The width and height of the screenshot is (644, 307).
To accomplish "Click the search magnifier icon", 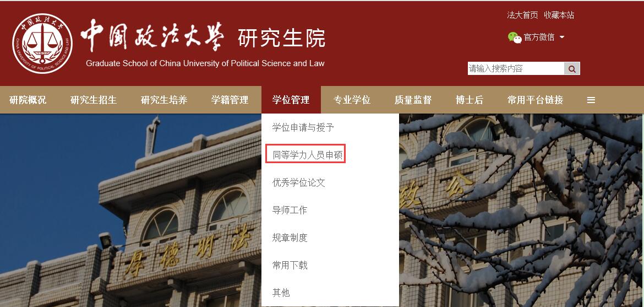I will (x=572, y=69).
